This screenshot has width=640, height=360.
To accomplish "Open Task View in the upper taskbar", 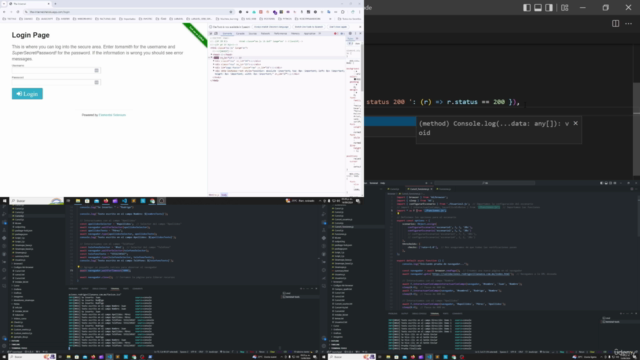I will 68,201.
